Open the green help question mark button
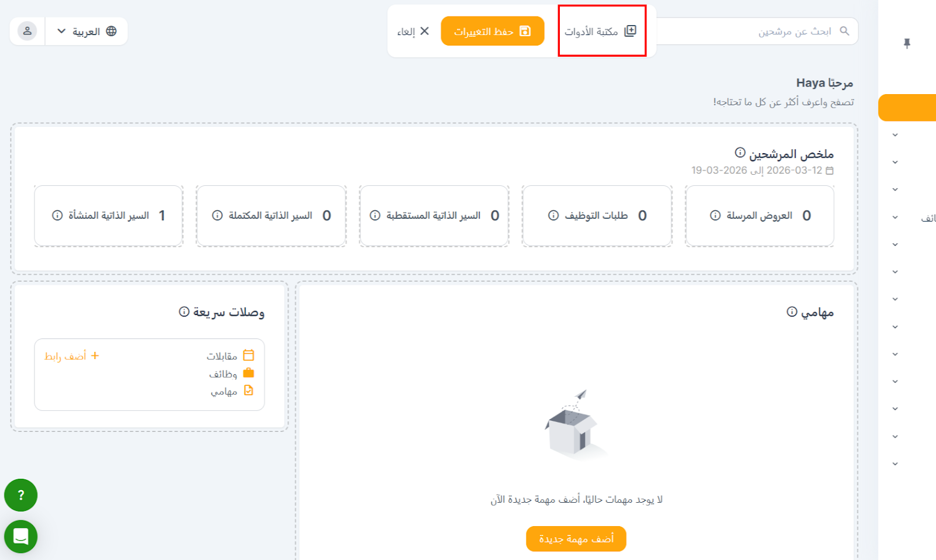The width and height of the screenshot is (936, 560). pos(21,495)
